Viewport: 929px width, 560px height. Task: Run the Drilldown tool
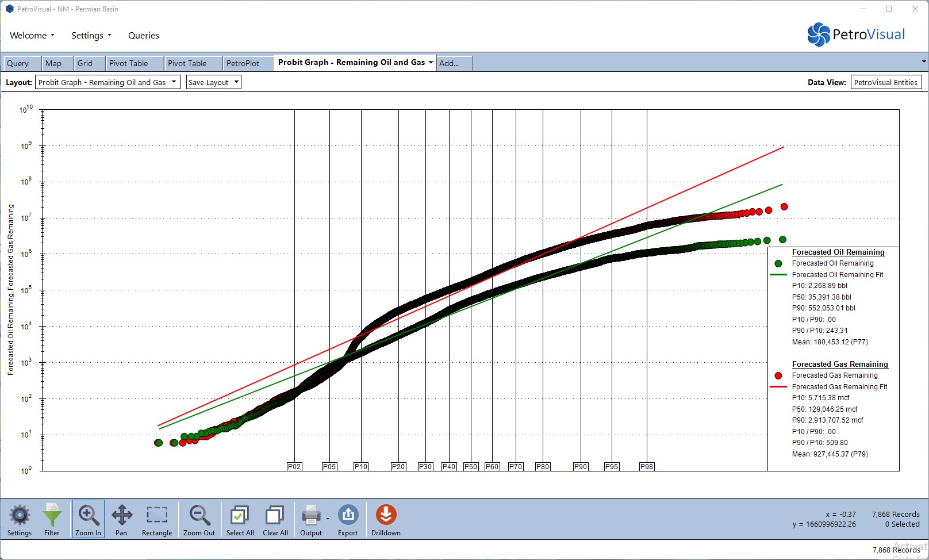[386, 519]
